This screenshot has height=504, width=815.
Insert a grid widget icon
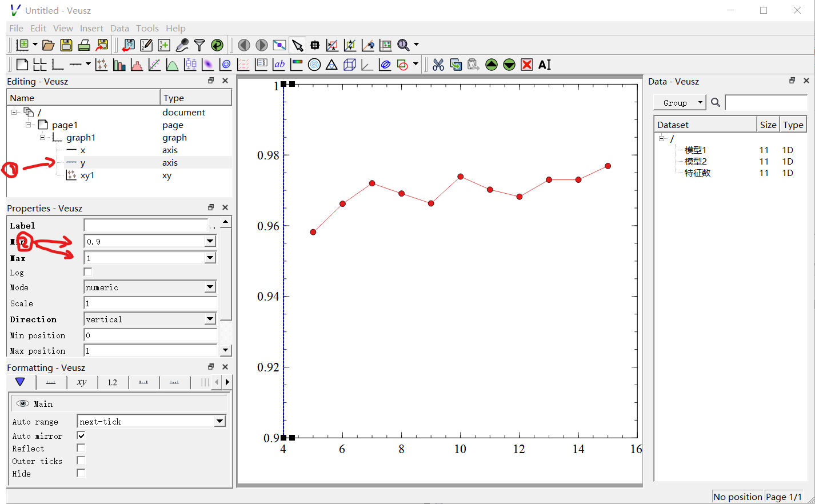click(x=40, y=65)
